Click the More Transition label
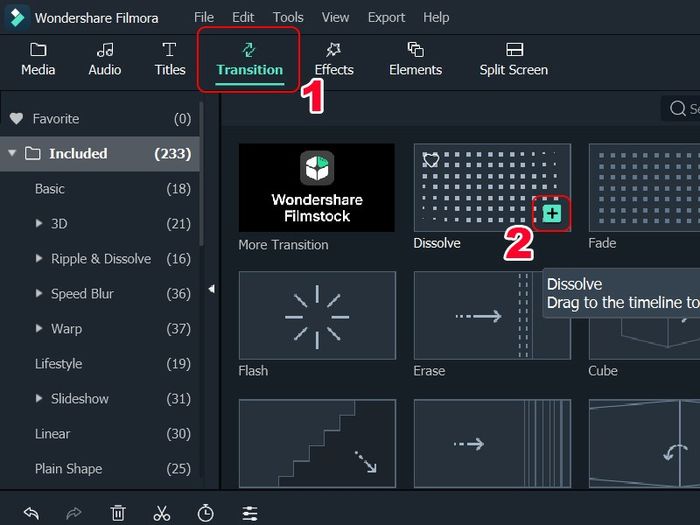This screenshot has width=700, height=525. [283, 245]
